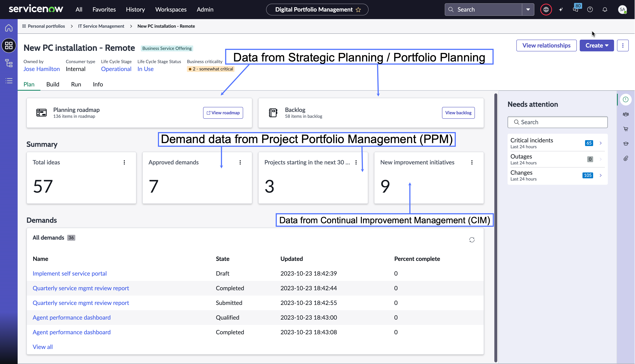Go to IT Service Management breadcrumb
Image resolution: width=635 pixels, height=364 pixels.
click(x=101, y=26)
